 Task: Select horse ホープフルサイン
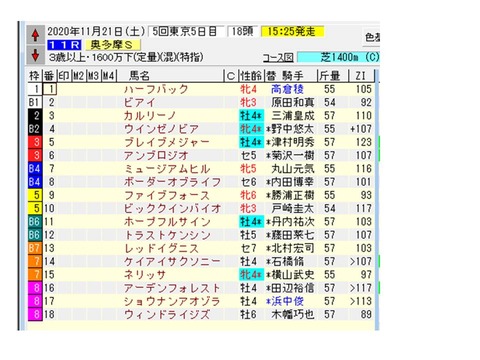(167, 222)
